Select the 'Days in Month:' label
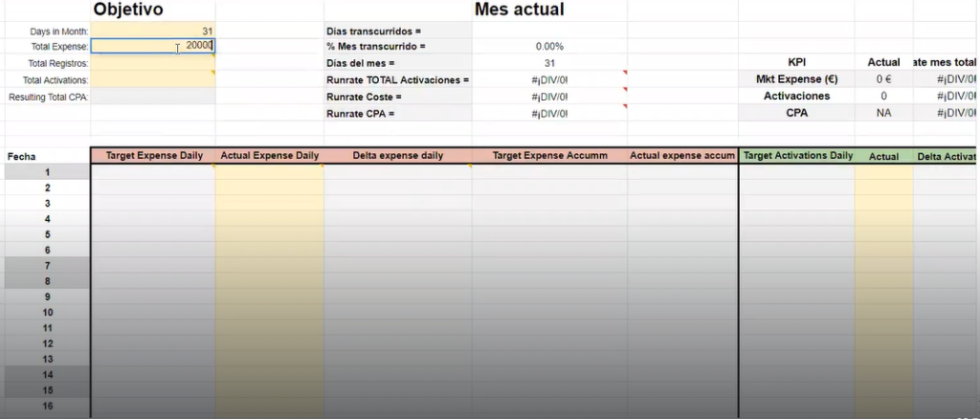Screen dimensions: 980x419 [x=59, y=32]
